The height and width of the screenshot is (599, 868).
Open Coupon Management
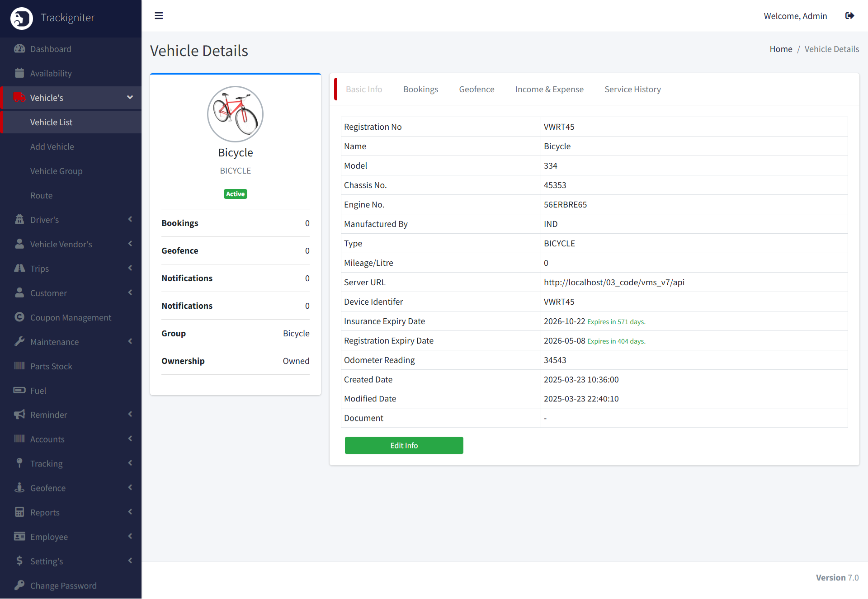[x=71, y=317]
